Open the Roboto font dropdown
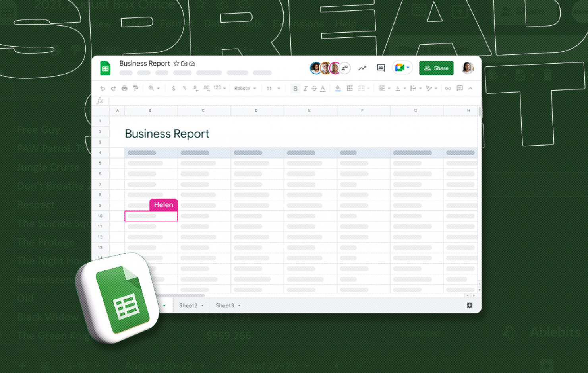This screenshot has height=373, width=588. click(245, 88)
